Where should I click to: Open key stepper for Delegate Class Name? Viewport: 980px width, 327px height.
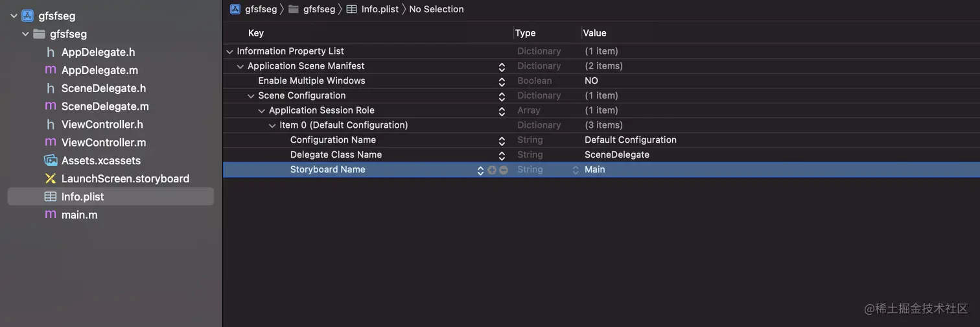[x=502, y=155]
